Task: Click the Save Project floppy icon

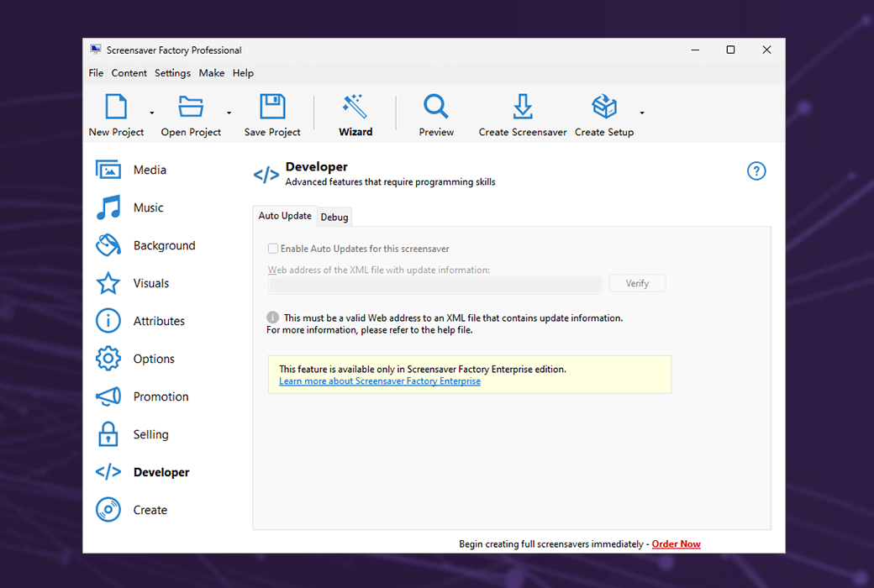Action: 272,106
